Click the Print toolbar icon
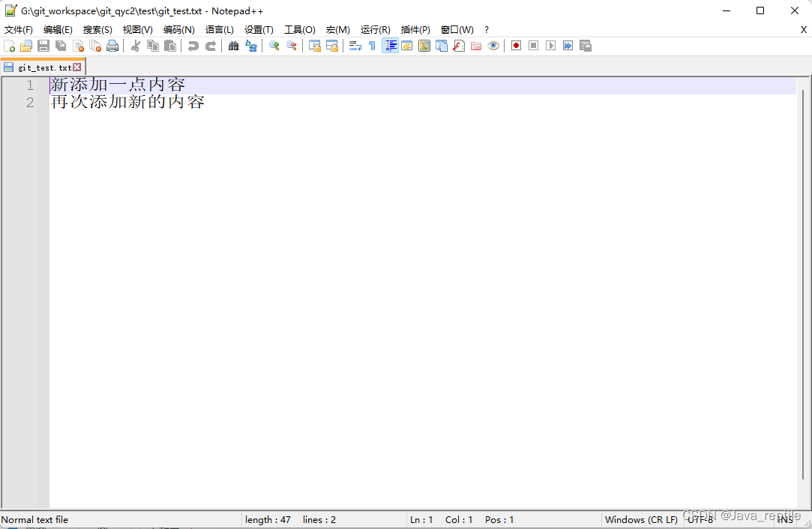812x529 pixels. [x=112, y=46]
